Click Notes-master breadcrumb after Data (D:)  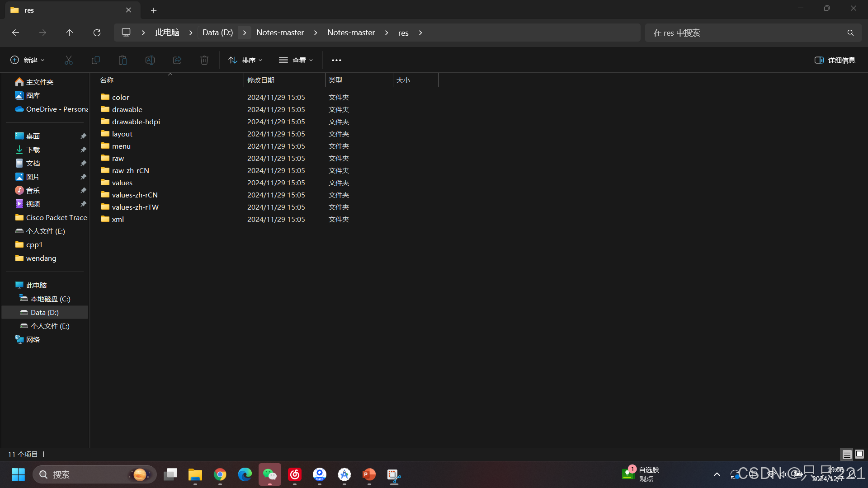click(280, 33)
